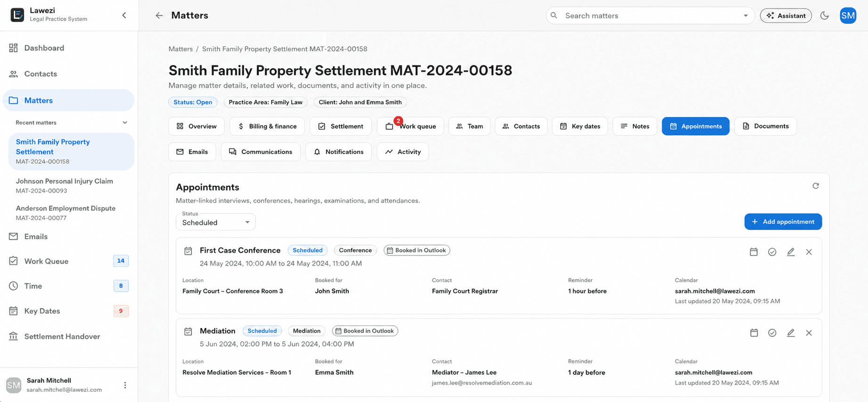Screen dimensions: 868x402
Task: Switch to the matter Contacts tab
Action: (x=521, y=126)
